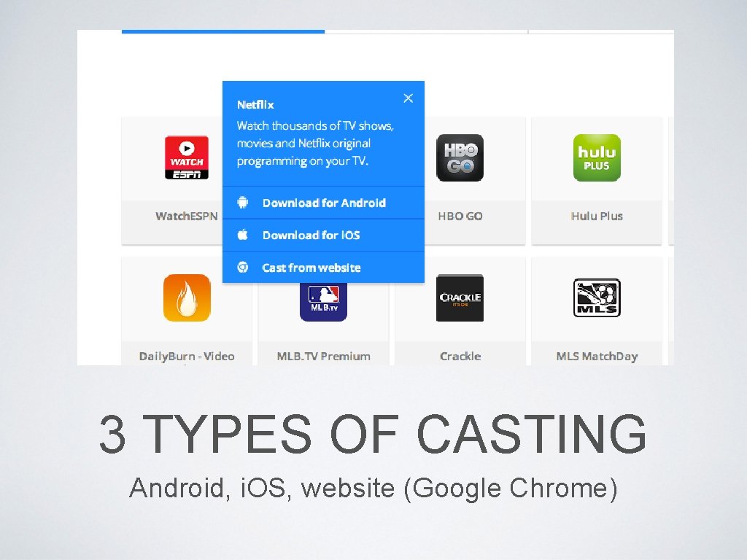The image size is (747, 560).
Task: Open the HBO GO app icon
Action: (x=460, y=157)
